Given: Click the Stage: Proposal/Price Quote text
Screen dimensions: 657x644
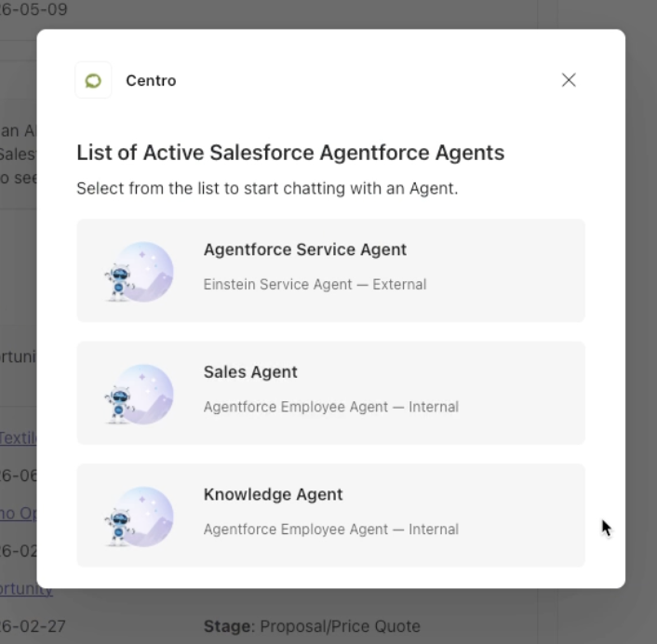Looking at the screenshot, I should pos(312,626).
